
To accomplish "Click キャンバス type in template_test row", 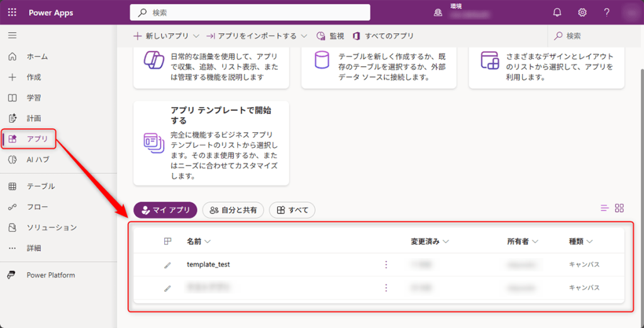I will [x=584, y=264].
